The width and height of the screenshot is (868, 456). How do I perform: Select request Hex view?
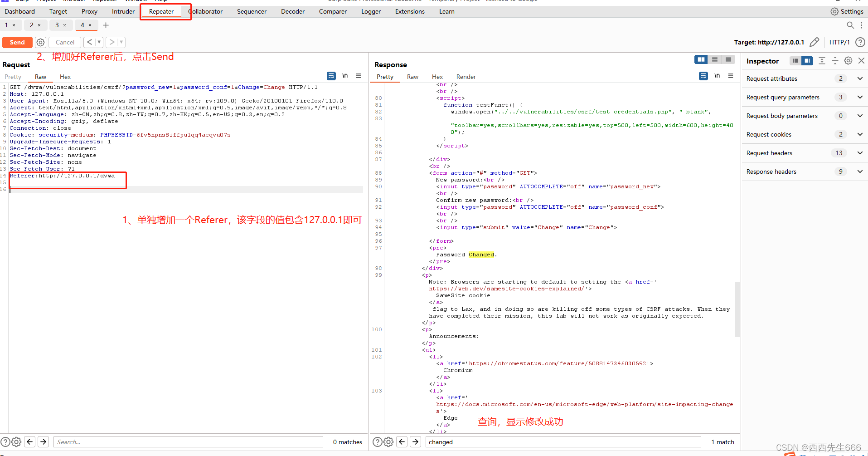tap(65, 77)
